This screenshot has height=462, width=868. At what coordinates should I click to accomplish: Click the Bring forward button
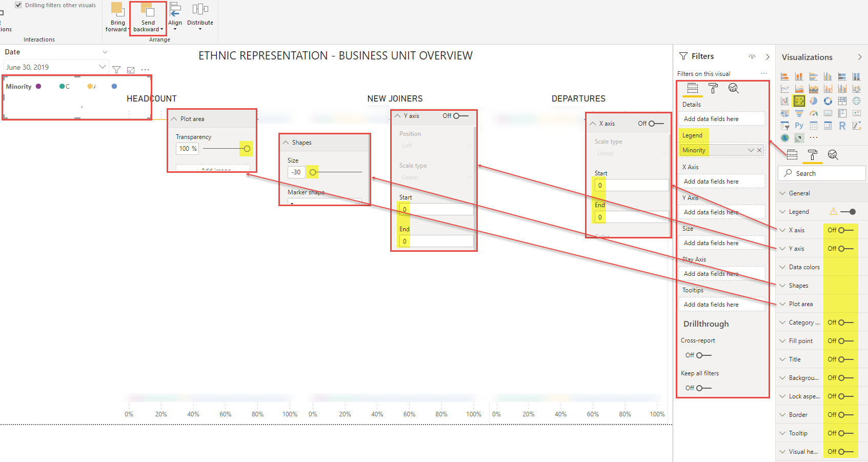tap(117, 18)
